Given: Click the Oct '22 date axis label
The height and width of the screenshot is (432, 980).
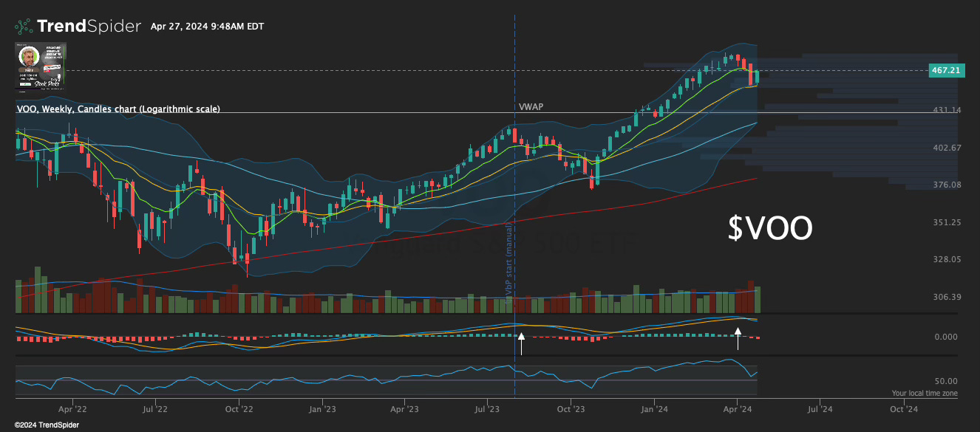Looking at the screenshot, I should coord(239,408).
